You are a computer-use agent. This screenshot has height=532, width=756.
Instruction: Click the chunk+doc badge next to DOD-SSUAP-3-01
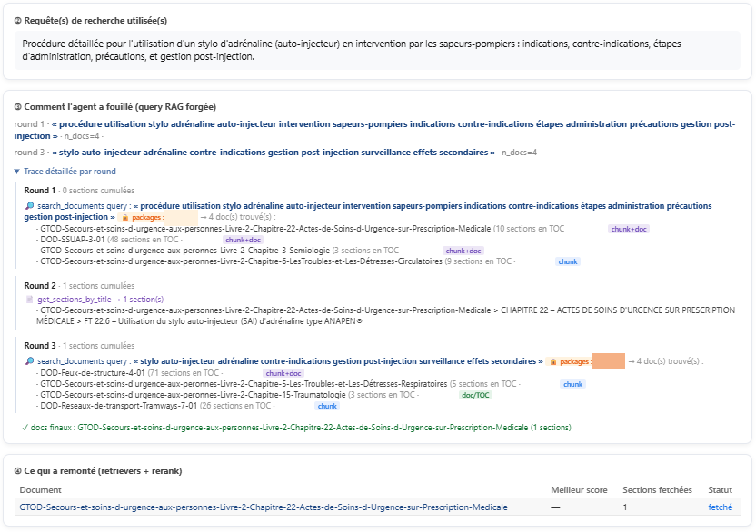[x=243, y=240]
